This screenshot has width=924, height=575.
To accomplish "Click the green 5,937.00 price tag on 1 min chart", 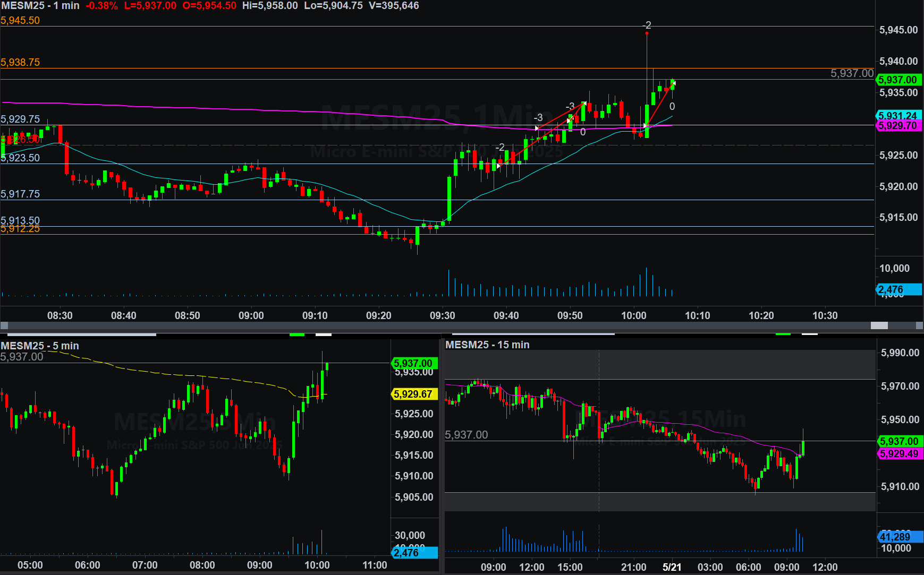I will pyautogui.click(x=898, y=80).
